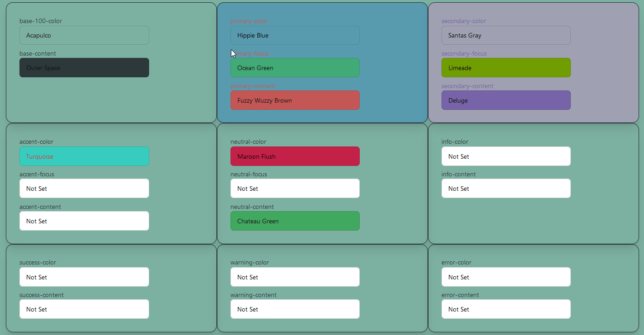The height and width of the screenshot is (335, 644).
Task: Select the info-color Not Set field
Action: pos(506,156)
